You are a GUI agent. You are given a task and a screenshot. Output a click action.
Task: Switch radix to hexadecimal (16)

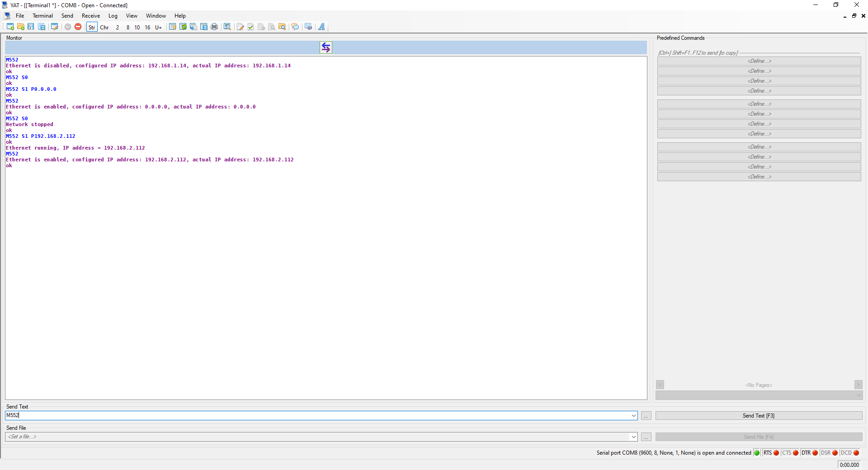pyautogui.click(x=148, y=27)
